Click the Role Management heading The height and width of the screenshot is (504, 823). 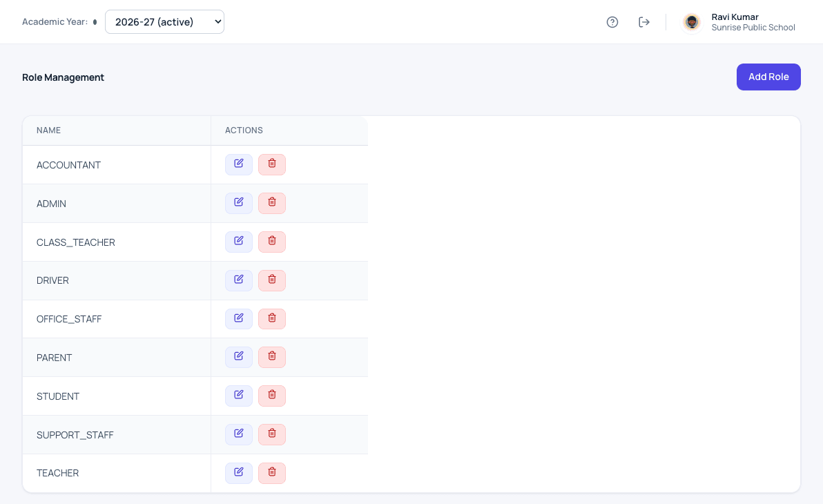click(x=63, y=77)
